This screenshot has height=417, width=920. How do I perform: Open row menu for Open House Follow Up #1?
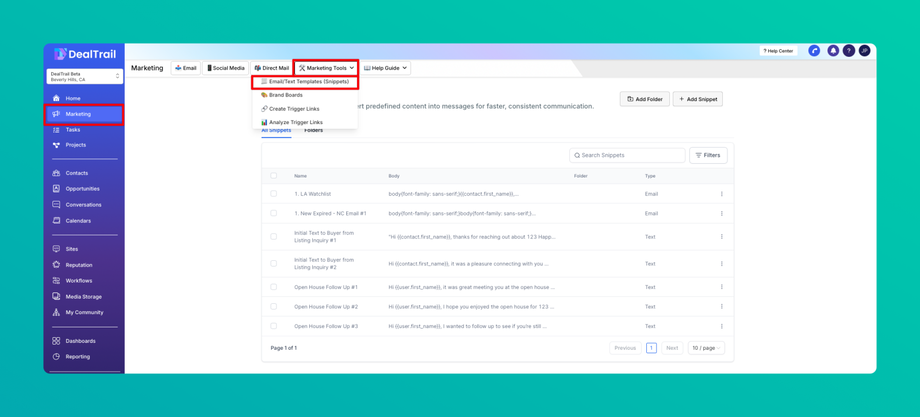(721, 287)
